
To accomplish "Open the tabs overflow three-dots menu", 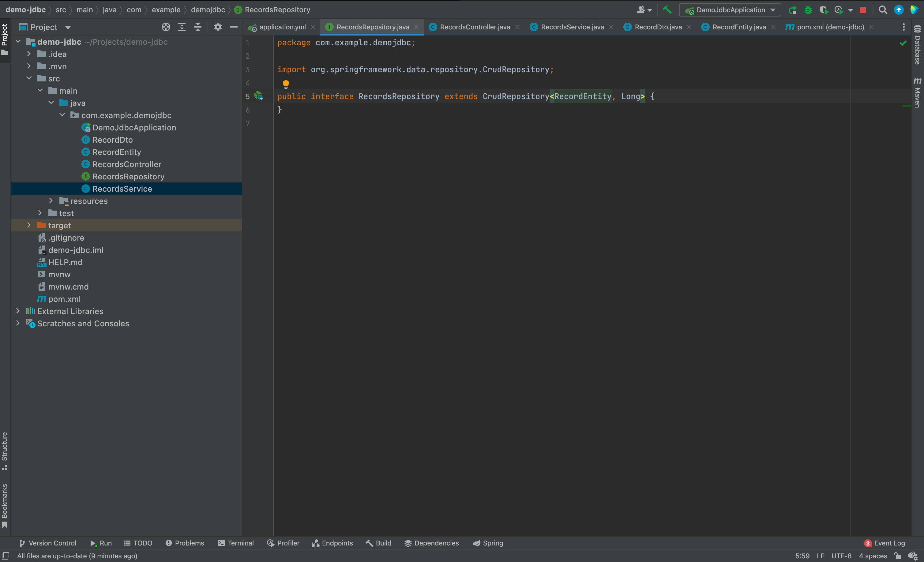I will tap(904, 27).
